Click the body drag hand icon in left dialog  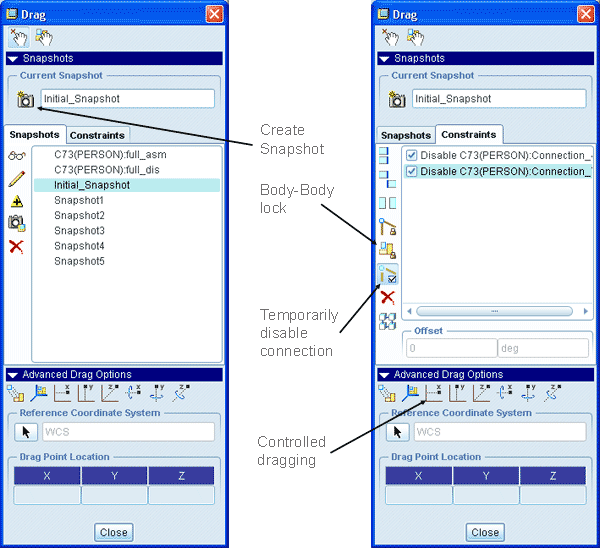(x=41, y=36)
